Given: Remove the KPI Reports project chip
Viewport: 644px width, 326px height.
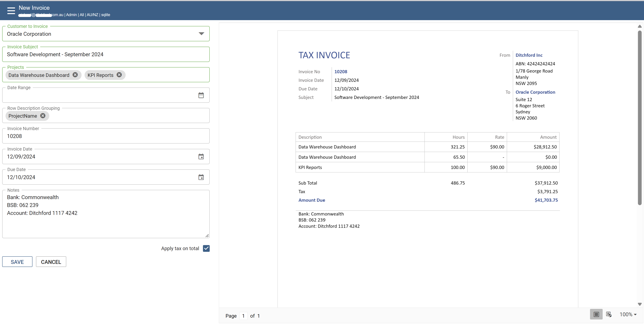Looking at the screenshot, I should pos(119,75).
